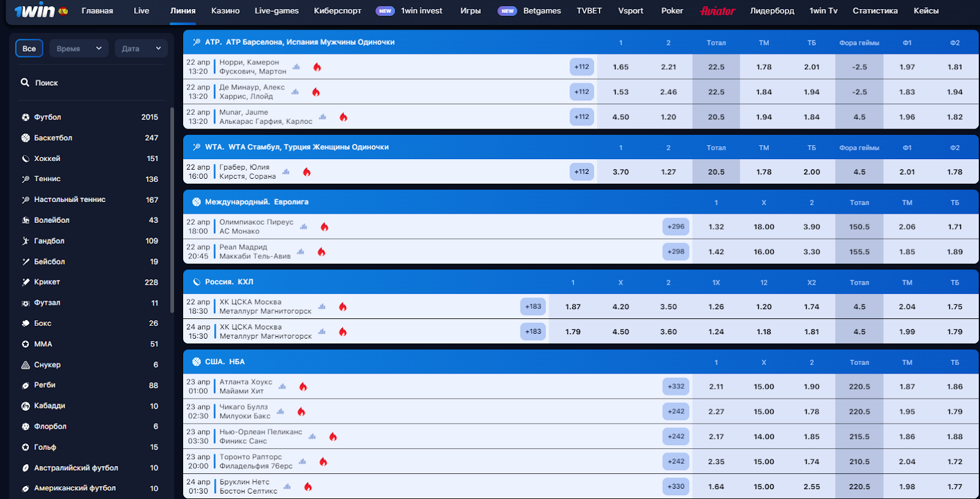Click the language flag icon beside the logo
Viewport: 980px width, 499px height.
(63, 11)
